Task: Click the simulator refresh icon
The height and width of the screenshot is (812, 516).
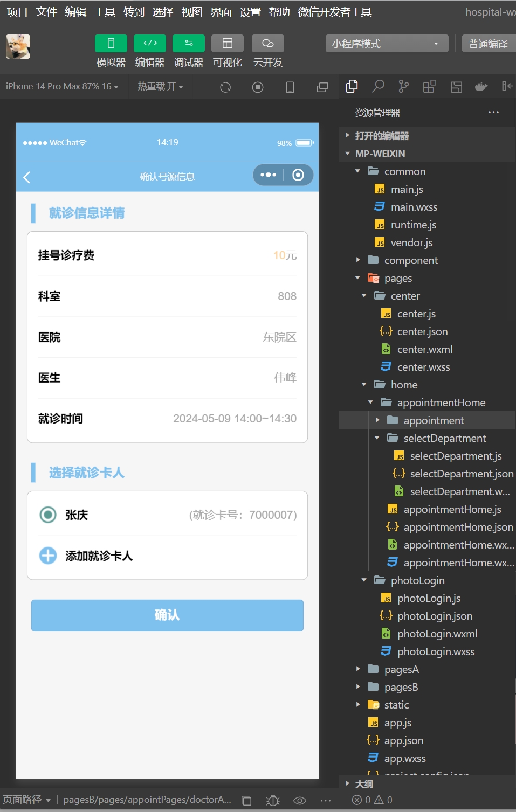Action: tap(225, 87)
